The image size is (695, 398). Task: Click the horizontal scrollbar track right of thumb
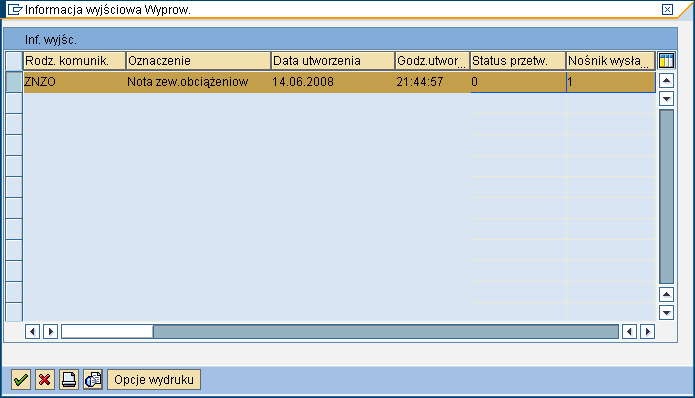386,332
